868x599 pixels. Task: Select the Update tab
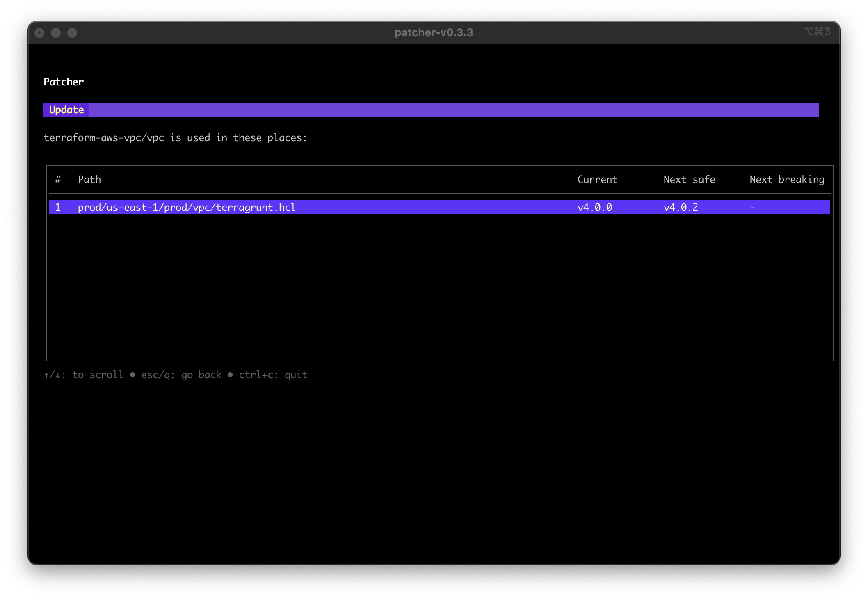tap(66, 110)
